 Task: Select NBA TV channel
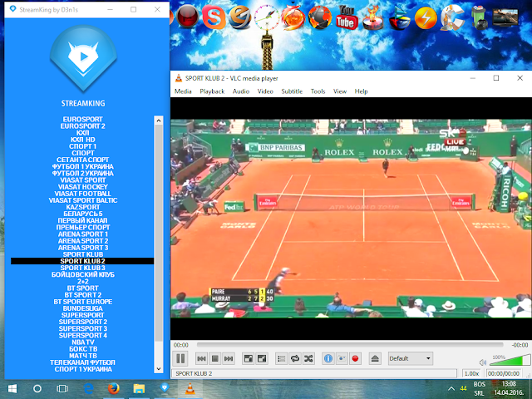click(82, 342)
